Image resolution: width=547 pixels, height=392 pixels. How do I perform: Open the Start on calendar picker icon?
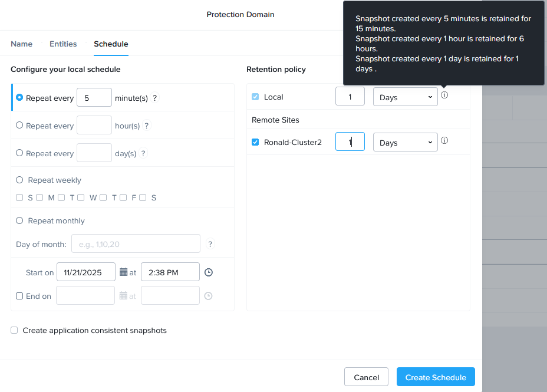click(x=123, y=272)
